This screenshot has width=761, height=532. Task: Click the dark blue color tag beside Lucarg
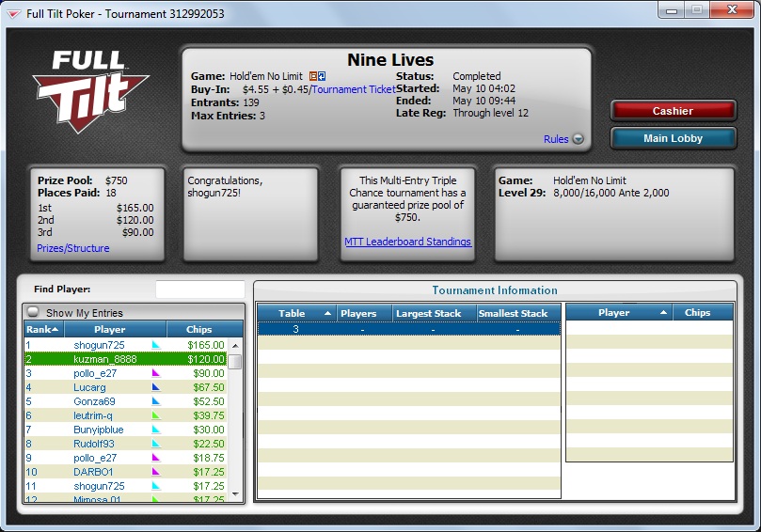click(156, 387)
